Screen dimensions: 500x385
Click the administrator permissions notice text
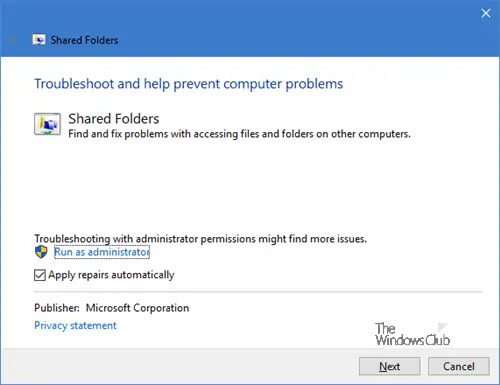(x=200, y=239)
